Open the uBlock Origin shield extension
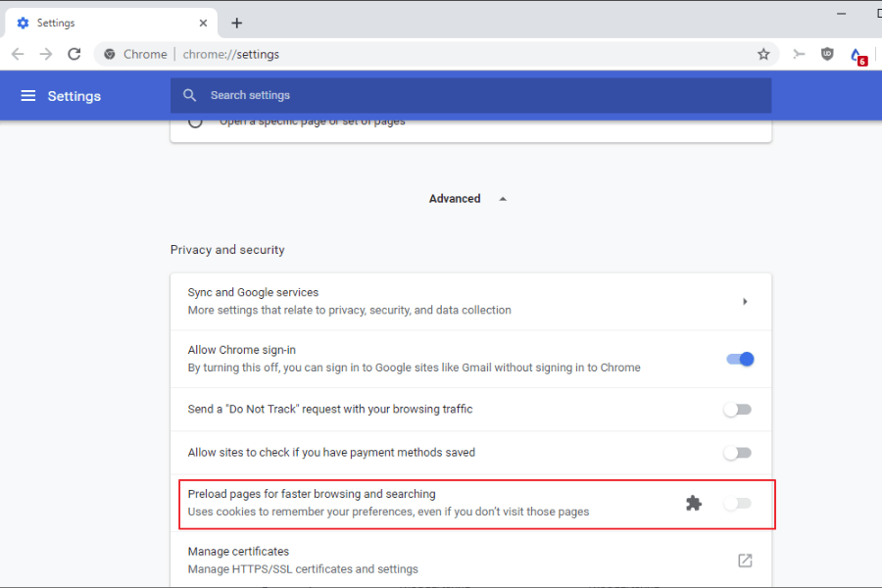The height and width of the screenshot is (588, 882). (827, 54)
